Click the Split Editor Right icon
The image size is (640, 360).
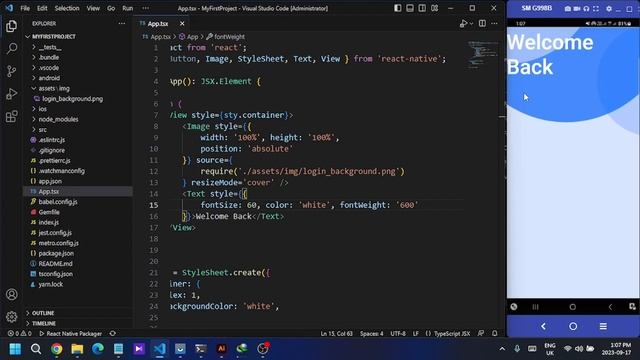click(x=482, y=24)
